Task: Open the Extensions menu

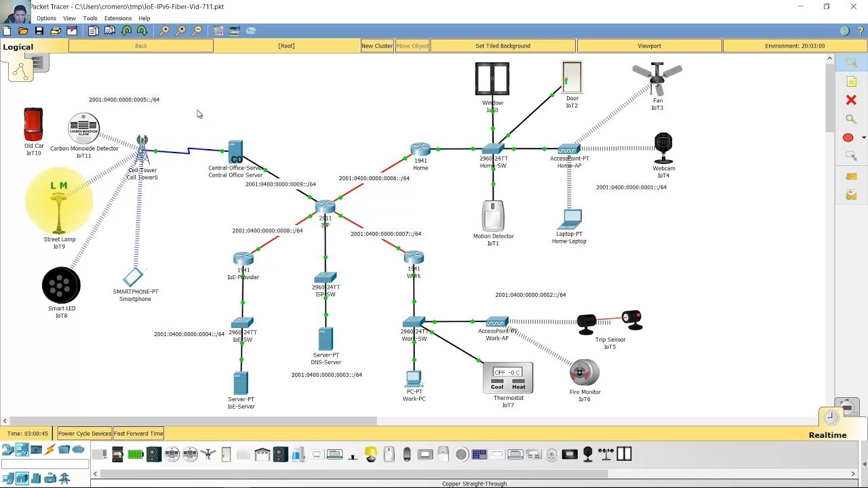Action: (118, 18)
